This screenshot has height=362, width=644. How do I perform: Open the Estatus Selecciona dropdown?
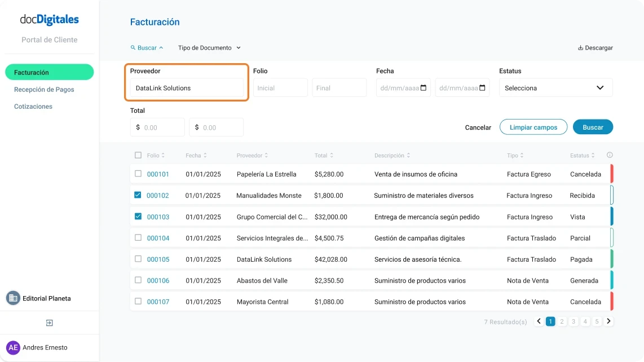[x=555, y=87]
